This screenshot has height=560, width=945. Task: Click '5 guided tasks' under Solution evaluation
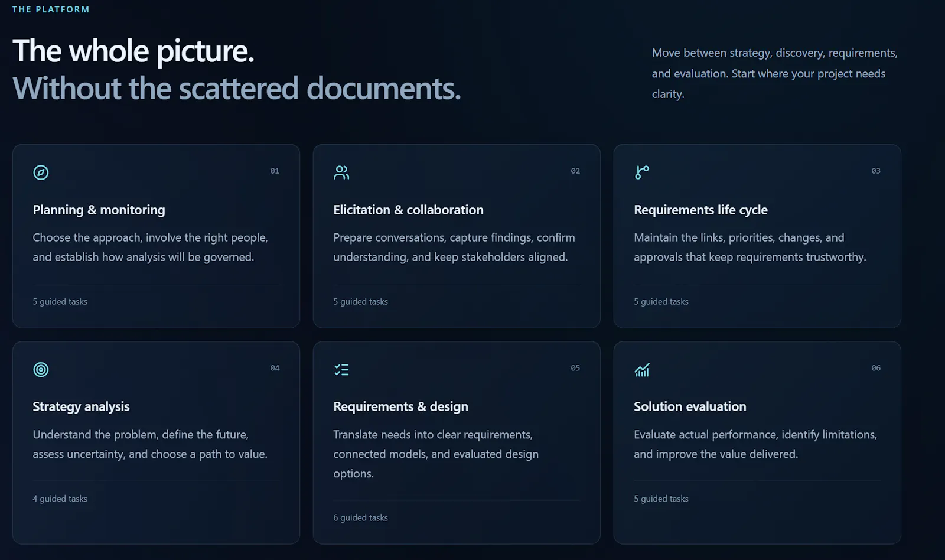click(x=661, y=499)
